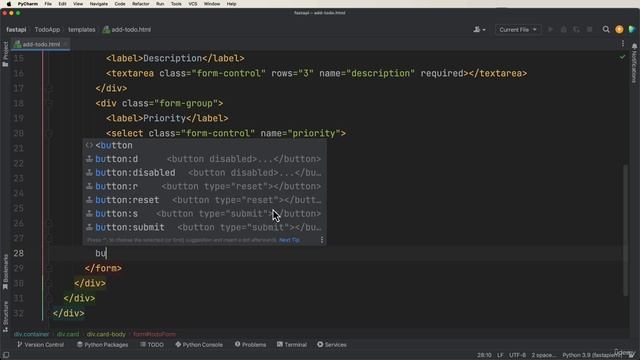This screenshot has height=360, width=640.
Task: Close the add-todo.html editor tab
Action: point(65,44)
